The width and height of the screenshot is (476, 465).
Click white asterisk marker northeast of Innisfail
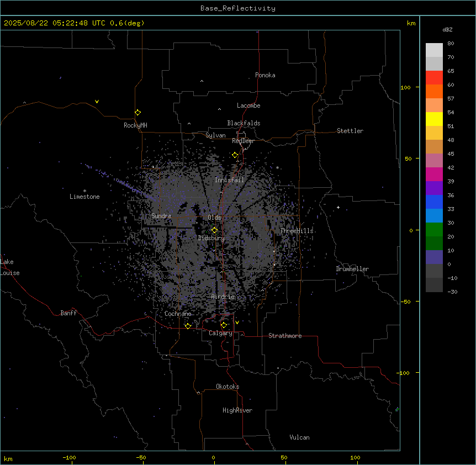pos(277,167)
